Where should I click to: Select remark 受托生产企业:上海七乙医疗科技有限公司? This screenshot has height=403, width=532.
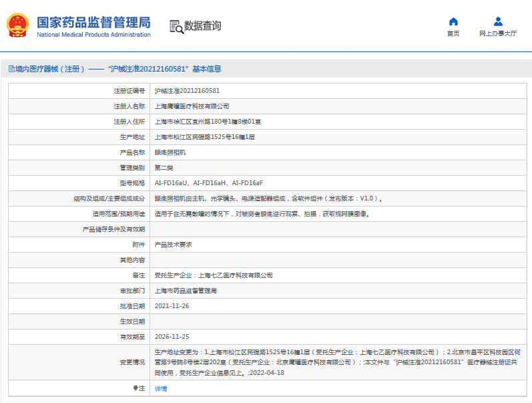tap(214, 275)
